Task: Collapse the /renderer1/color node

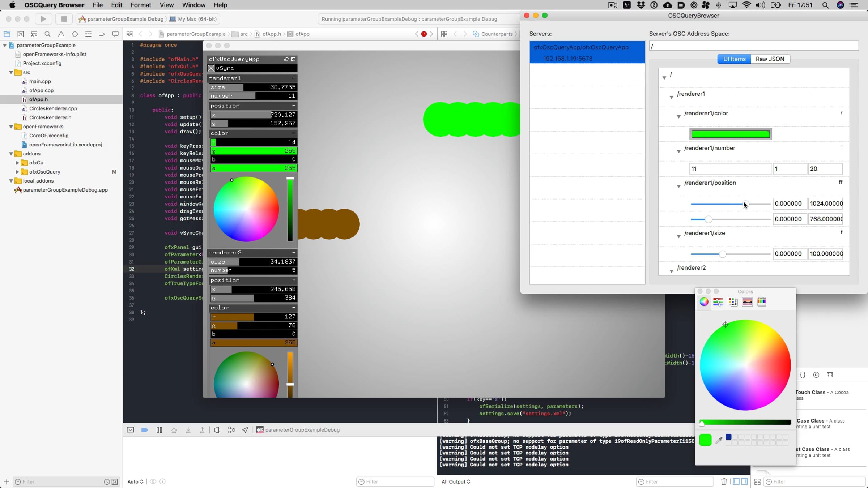Action: click(678, 116)
